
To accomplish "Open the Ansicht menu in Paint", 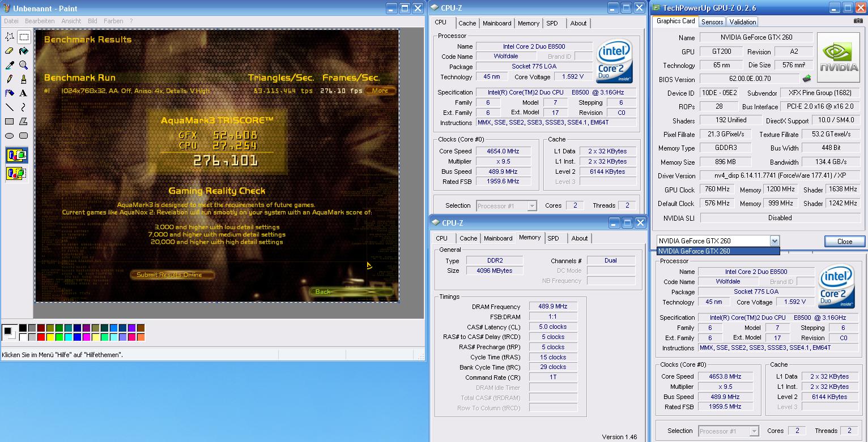I will point(71,21).
